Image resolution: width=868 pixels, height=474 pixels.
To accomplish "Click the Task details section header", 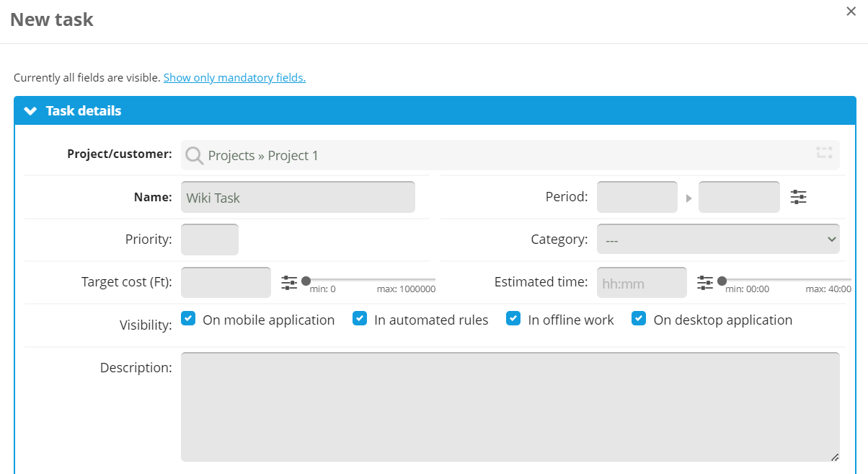I will point(84,111).
